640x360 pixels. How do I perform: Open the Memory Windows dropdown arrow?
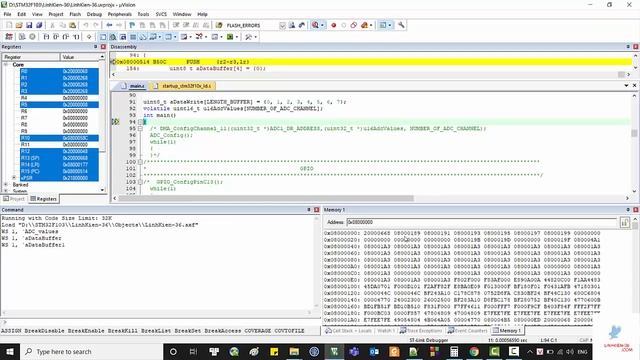click(175, 37)
